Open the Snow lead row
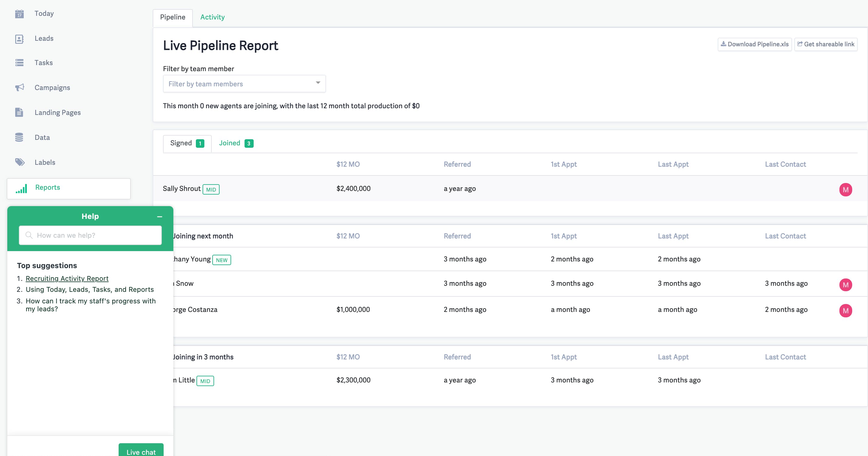 [520, 284]
